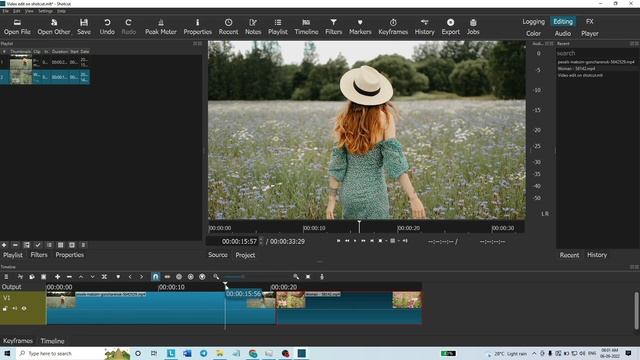Open the player zoom grid dropdown
This screenshot has height=360, width=640.
[x=393, y=241]
